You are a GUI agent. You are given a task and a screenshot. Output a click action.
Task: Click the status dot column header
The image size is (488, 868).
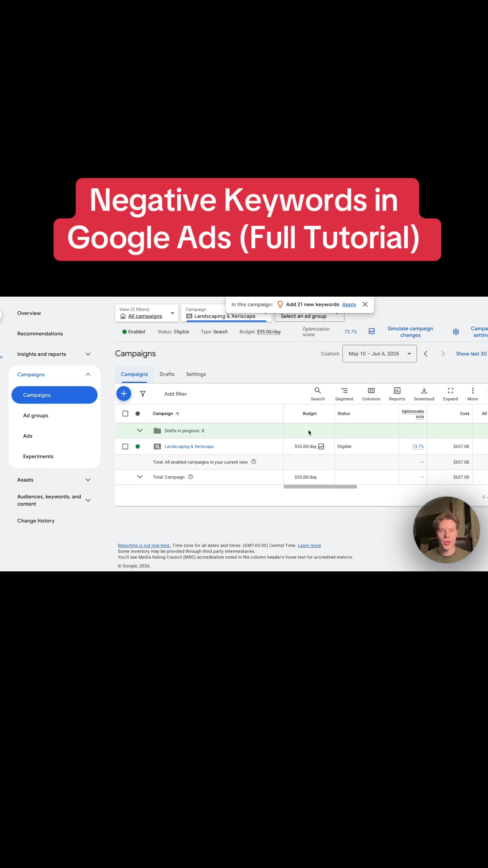pyautogui.click(x=138, y=413)
